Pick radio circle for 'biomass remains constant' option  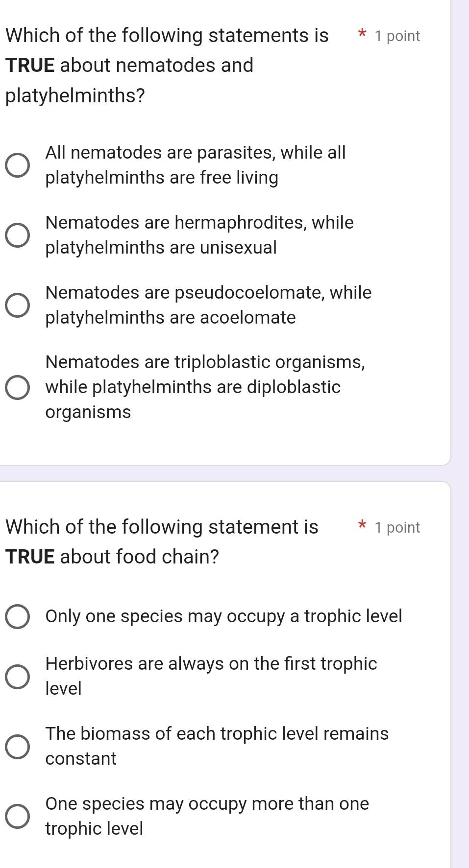tap(17, 747)
